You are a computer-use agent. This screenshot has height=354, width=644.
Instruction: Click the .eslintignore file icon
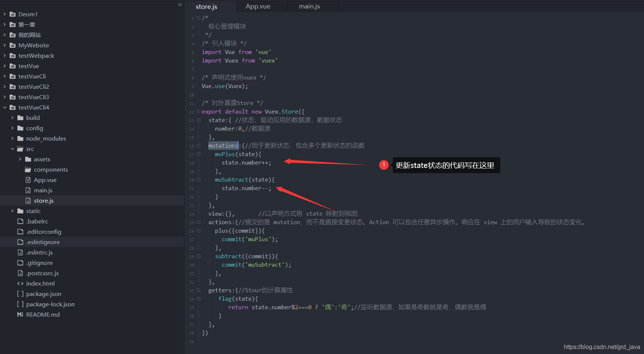(20, 242)
